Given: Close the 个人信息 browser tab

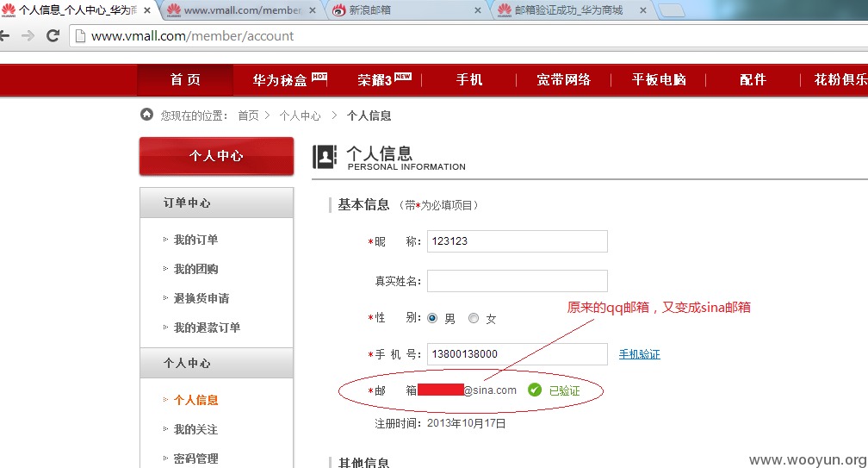Looking at the screenshot, I should pyautogui.click(x=147, y=10).
